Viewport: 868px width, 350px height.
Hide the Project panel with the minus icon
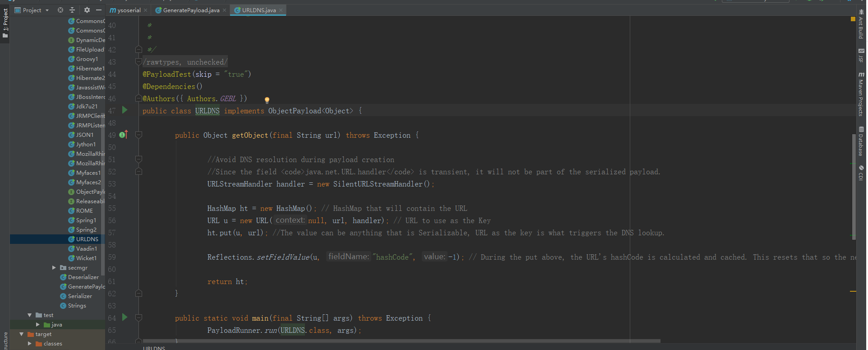point(99,10)
